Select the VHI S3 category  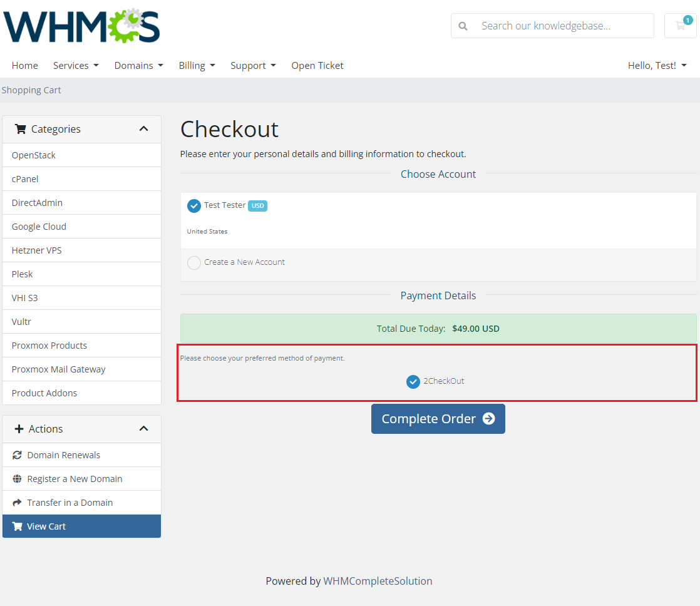[81, 297]
